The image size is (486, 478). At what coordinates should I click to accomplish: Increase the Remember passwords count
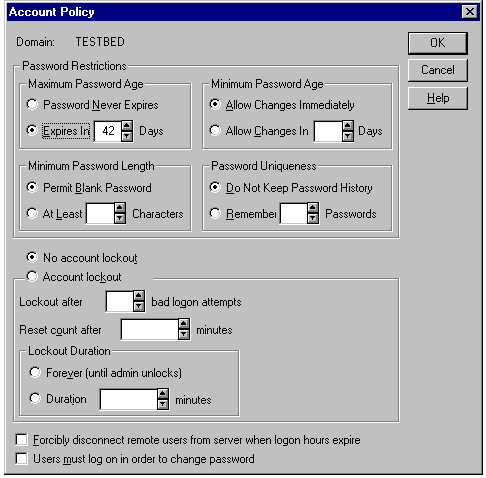(x=313, y=208)
